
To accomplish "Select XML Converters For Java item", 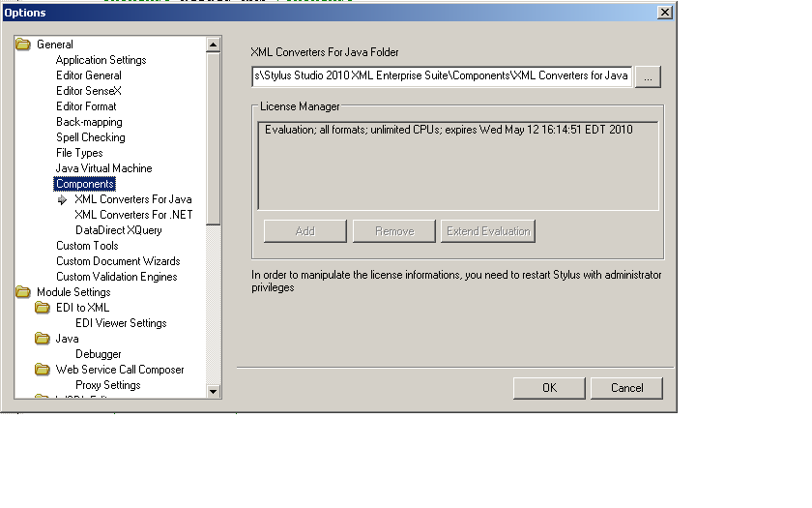I will click(x=133, y=199).
